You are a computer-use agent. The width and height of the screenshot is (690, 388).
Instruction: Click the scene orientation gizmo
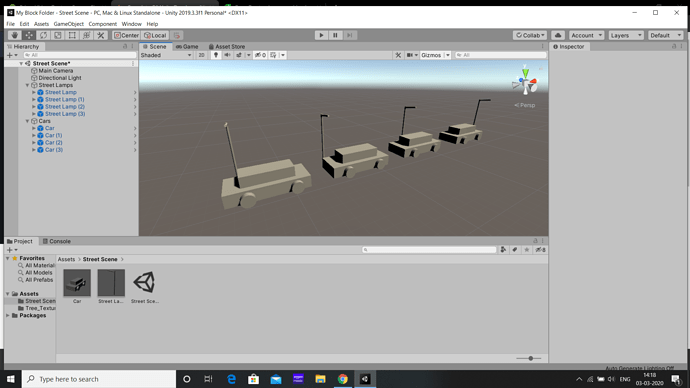[x=525, y=82]
